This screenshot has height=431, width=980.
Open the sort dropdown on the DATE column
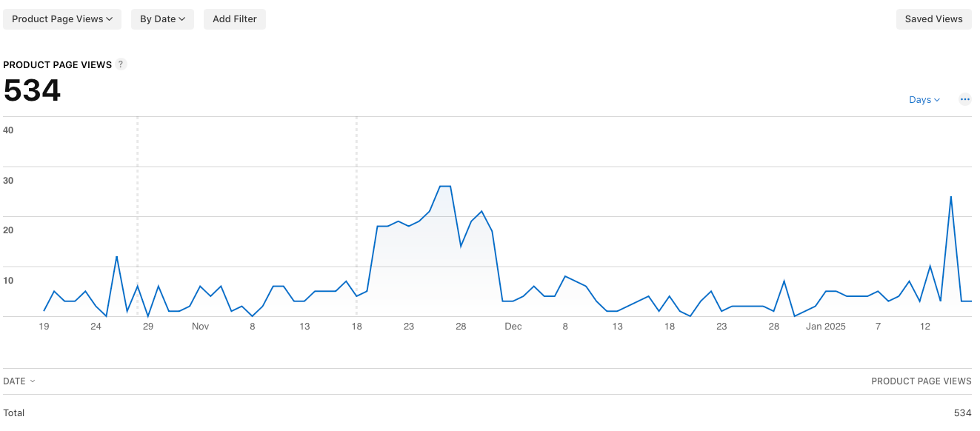tap(19, 381)
